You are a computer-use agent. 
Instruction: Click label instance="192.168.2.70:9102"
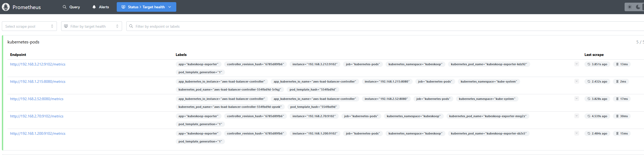314,116
